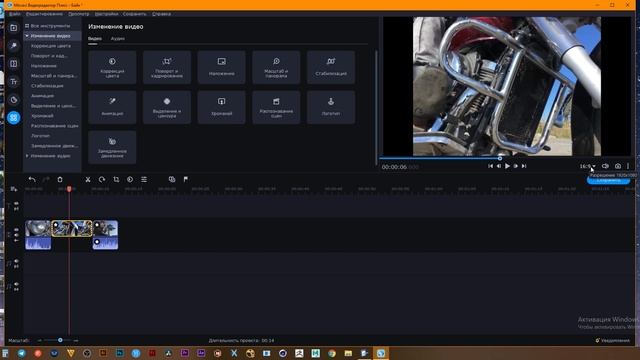The height and width of the screenshot is (360, 640).
Task: Toggle second audio track link icon
Action: point(16,289)
